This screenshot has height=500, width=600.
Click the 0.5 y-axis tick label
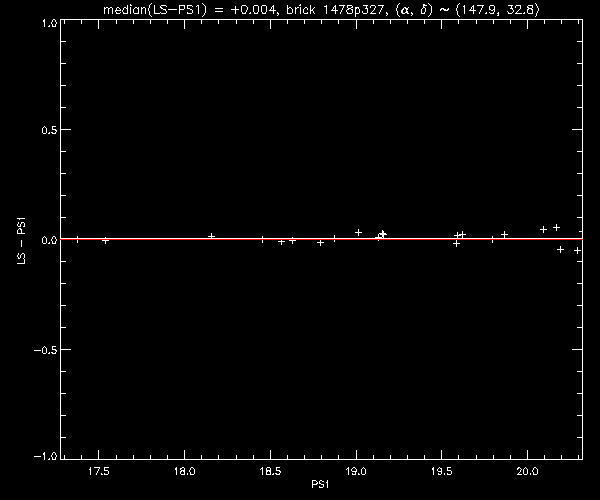(49, 130)
